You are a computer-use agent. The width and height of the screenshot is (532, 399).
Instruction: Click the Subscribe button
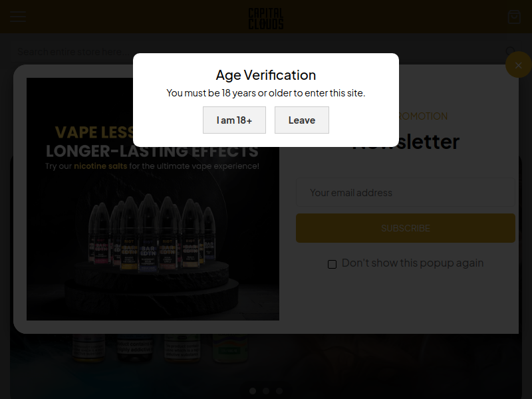coord(406,228)
